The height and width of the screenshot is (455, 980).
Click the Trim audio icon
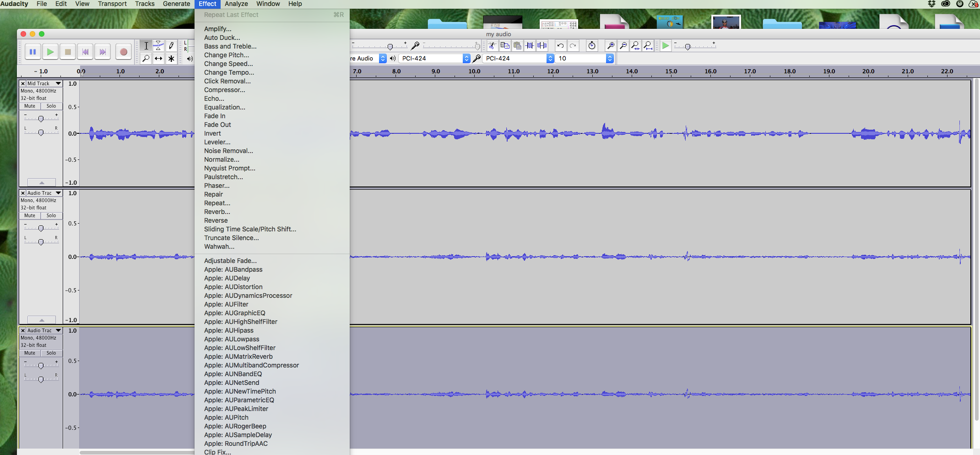tap(530, 45)
